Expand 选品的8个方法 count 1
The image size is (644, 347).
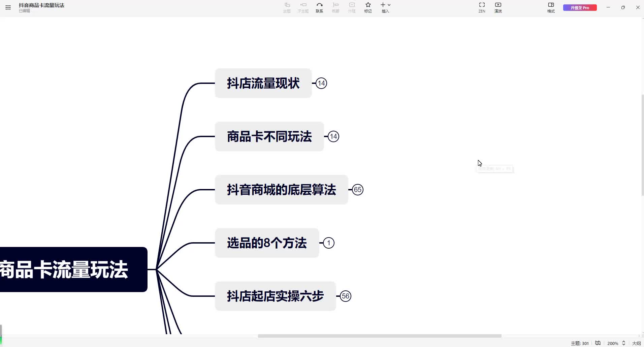point(329,243)
